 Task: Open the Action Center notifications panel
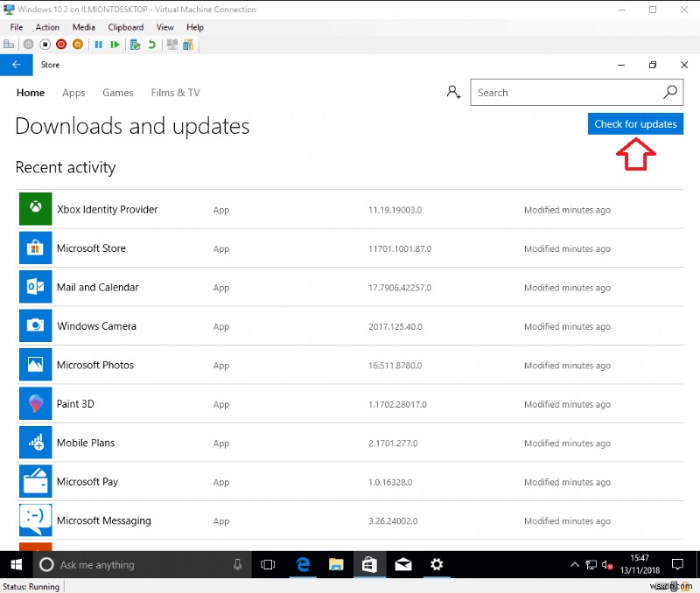click(678, 564)
